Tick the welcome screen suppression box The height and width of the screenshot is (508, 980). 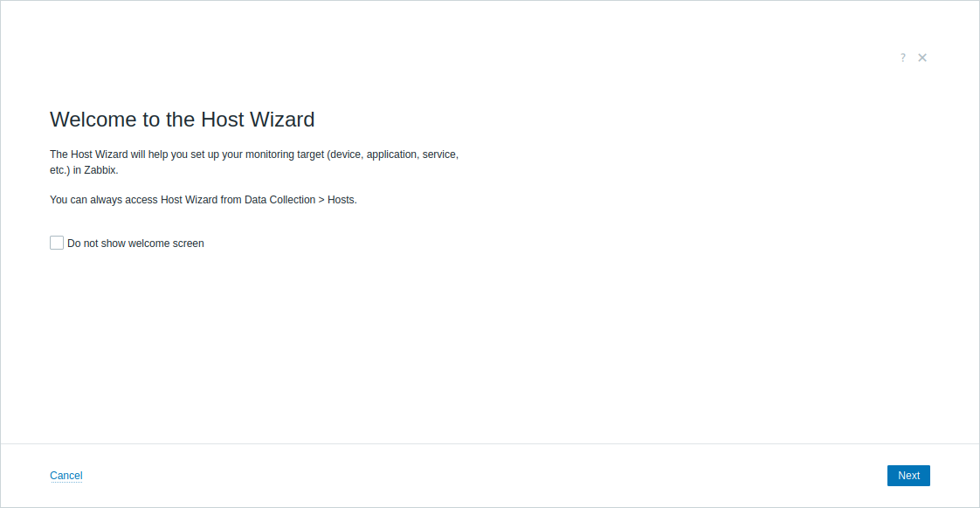click(x=57, y=243)
